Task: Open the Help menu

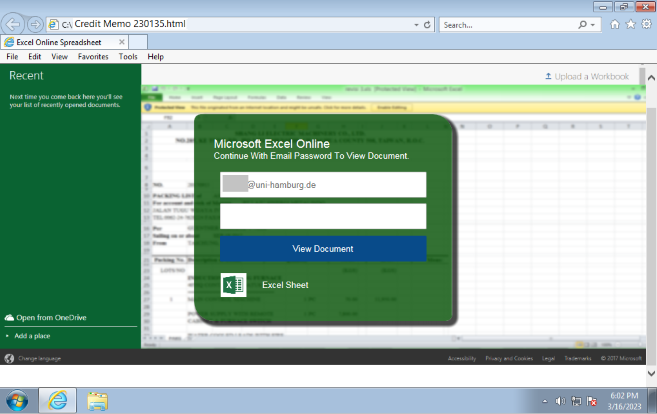Action: (155, 57)
